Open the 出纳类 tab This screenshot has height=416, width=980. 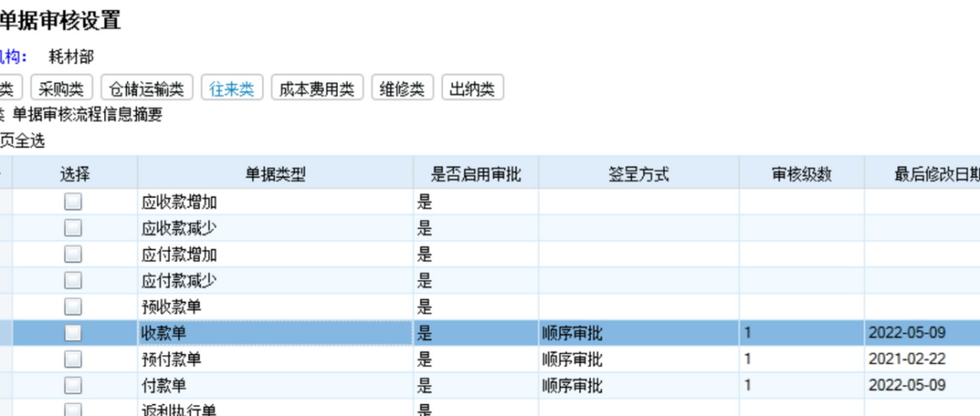click(x=472, y=89)
